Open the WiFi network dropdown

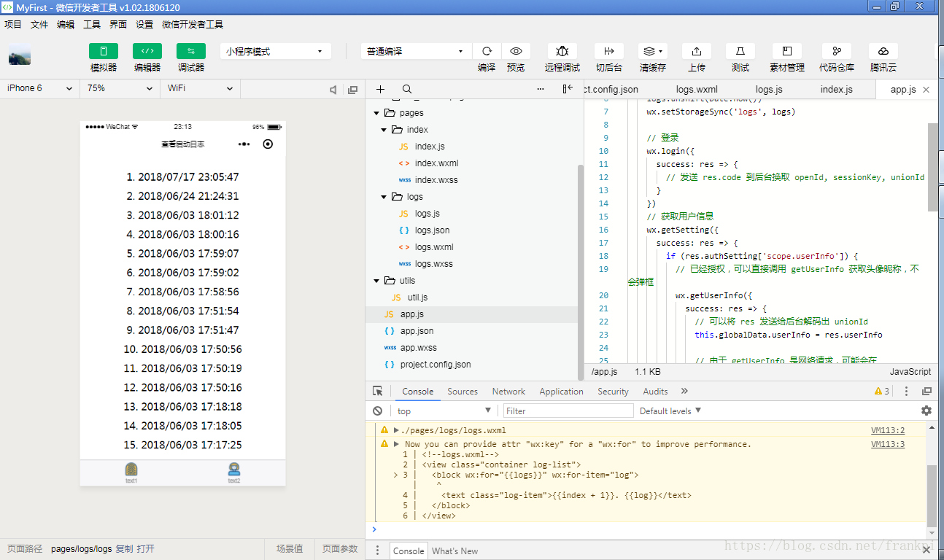(200, 88)
